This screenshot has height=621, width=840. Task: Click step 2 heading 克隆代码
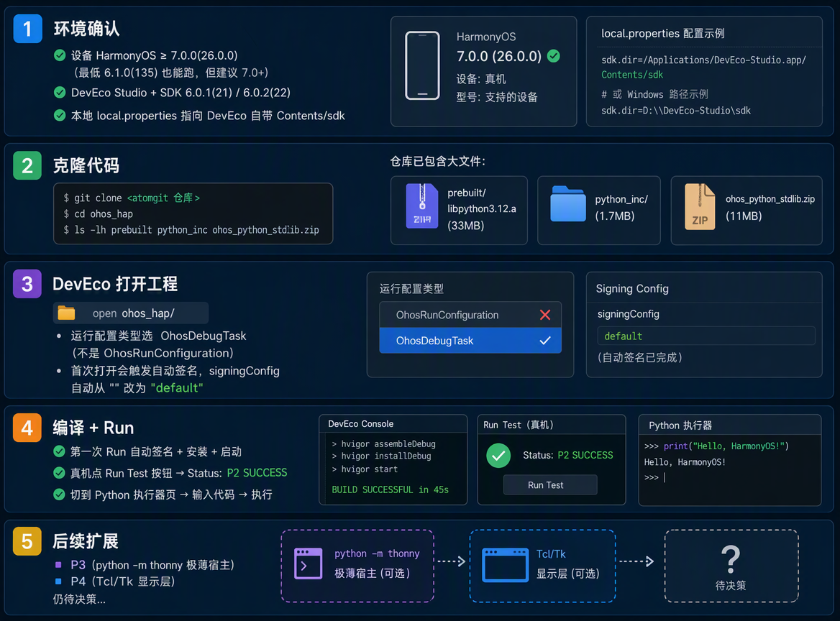86,165
